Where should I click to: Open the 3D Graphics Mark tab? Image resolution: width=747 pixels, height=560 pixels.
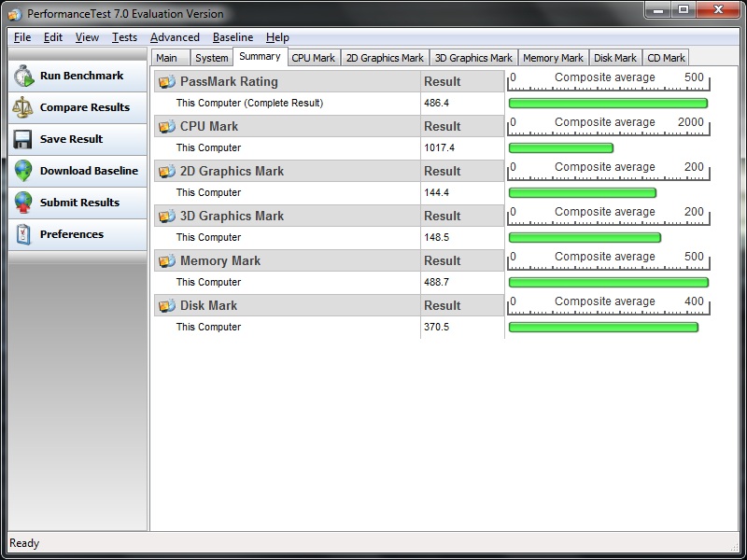pyautogui.click(x=473, y=58)
